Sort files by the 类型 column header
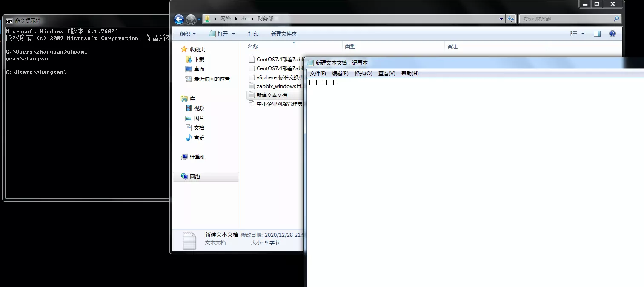This screenshot has width=644, height=287. 350,47
